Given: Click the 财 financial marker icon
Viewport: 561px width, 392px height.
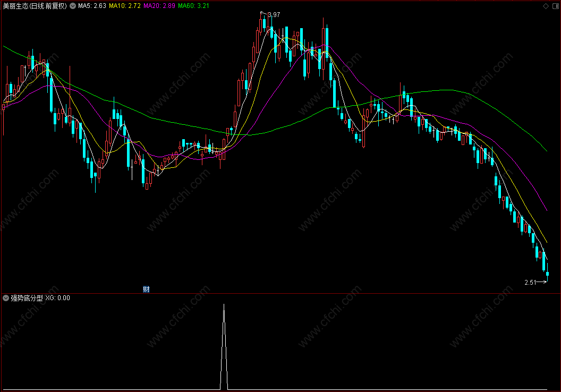Looking at the screenshot, I should click(x=146, y=289).
